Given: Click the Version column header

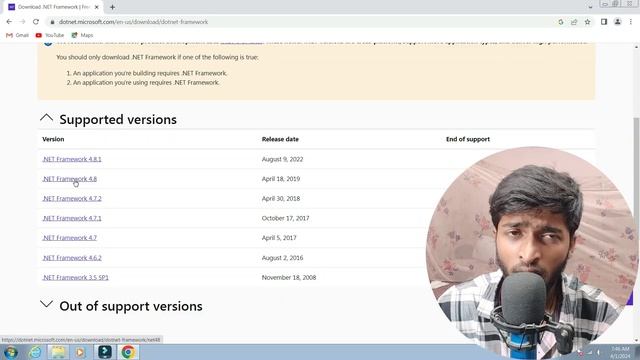Looking at the screenshot, I should tap(53, 139).
